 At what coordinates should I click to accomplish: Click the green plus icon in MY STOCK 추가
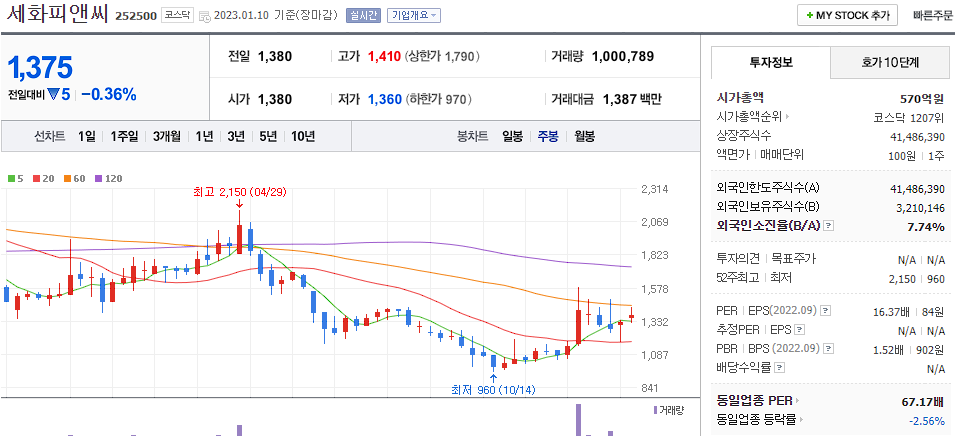809,16
